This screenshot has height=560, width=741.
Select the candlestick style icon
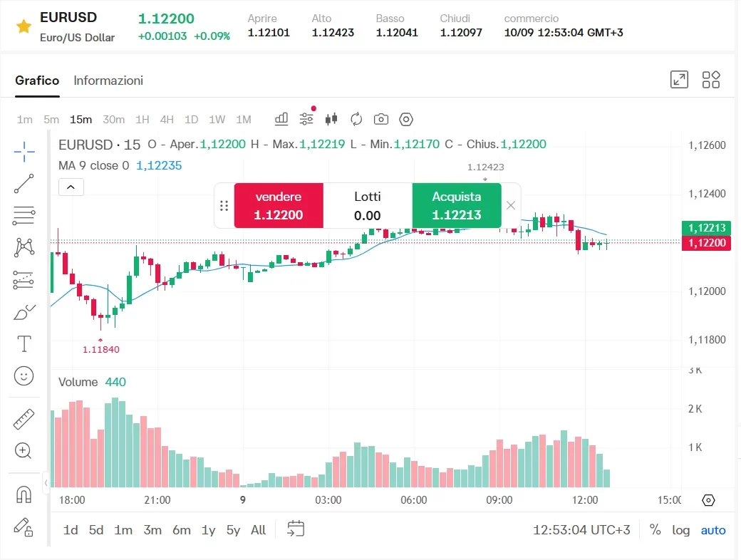pos(331,119)
